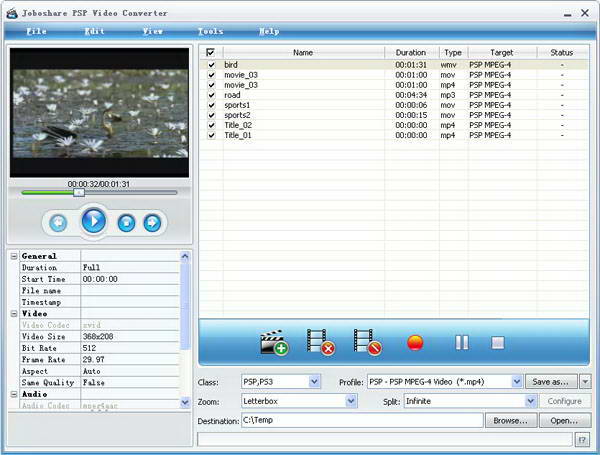Click the Browse... button
Screen dimensions: 600x455
(511, 421)
